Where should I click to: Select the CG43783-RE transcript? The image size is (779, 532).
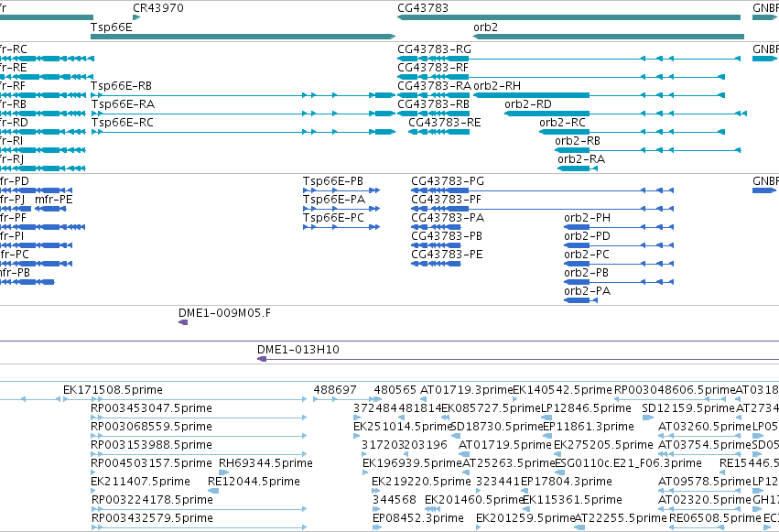tap(438, 132)
